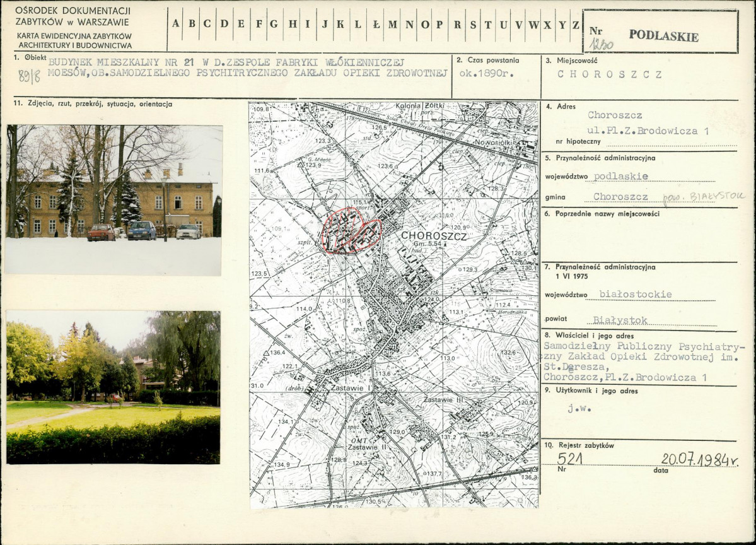The height and width of the screenshot is (545, 756).
Task: Click the gmina Choroszcz field
Action: 620,197
